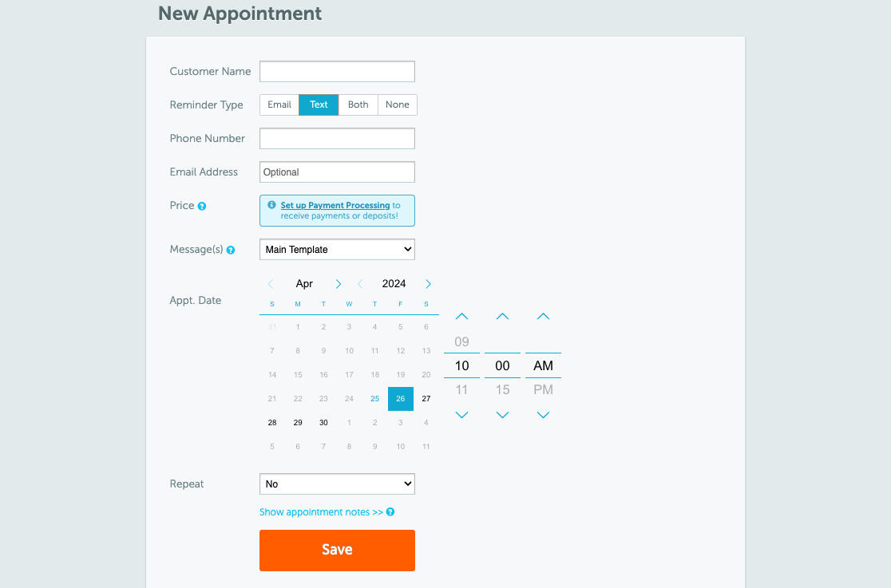Open the Repeat dropdown

(337, 484)
